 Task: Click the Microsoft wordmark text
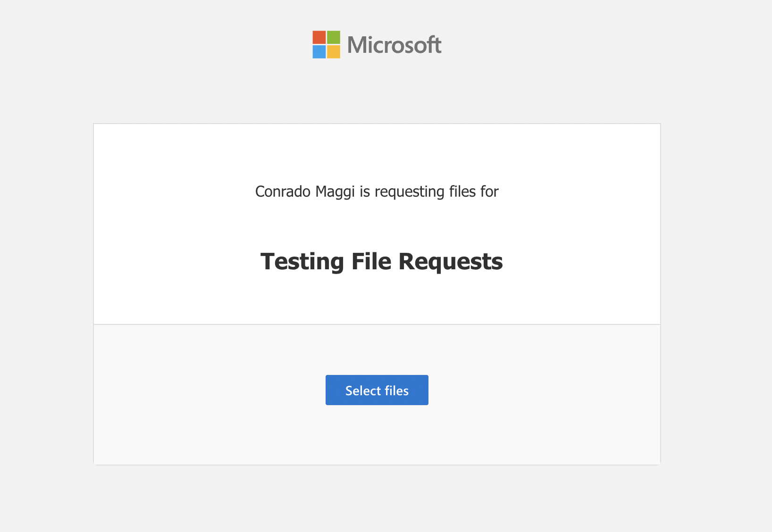394,44
